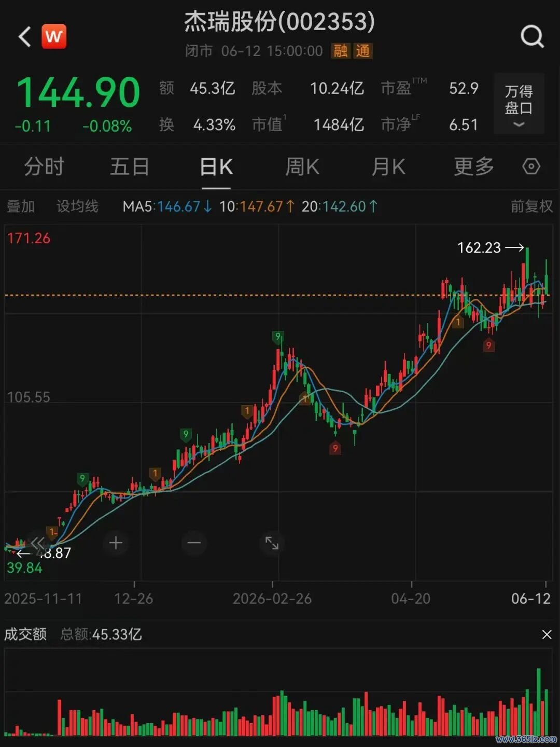The image size is (560, 747).
Task: Open the red W app logo
Action: click(x=54, y=36)
